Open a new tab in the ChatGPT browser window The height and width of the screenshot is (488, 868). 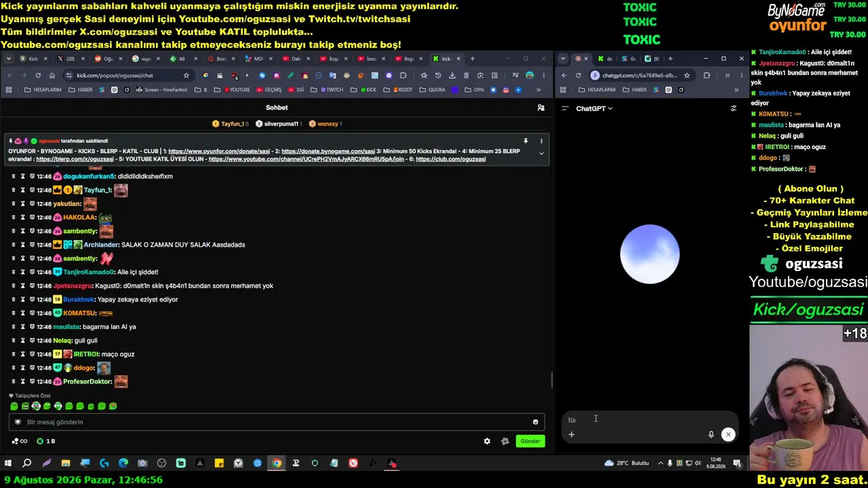[x=670, y=59]
